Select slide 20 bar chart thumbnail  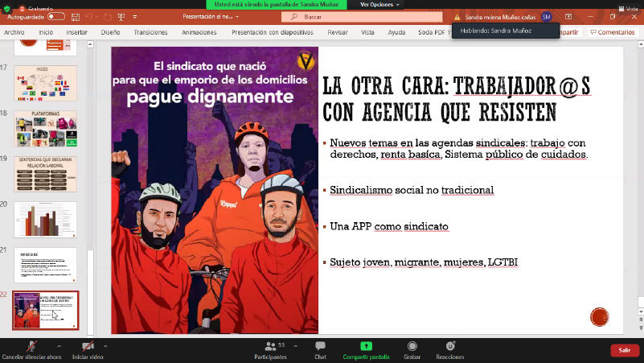(x=45, y=220)
